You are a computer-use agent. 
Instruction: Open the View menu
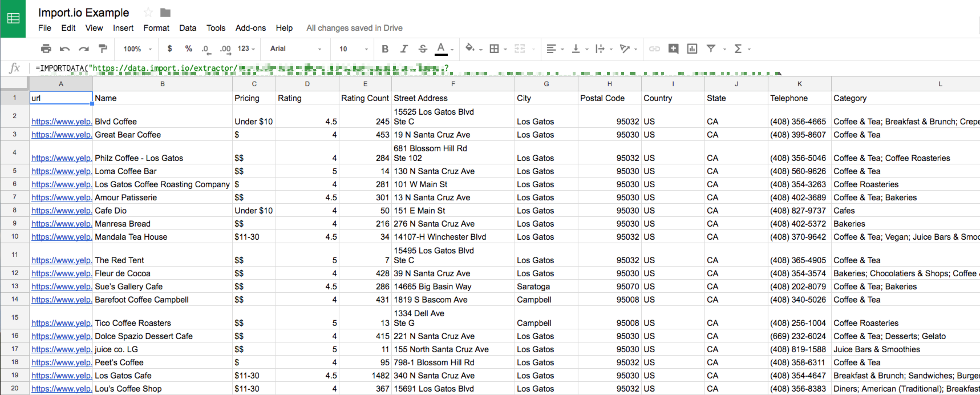coord(94,28)
